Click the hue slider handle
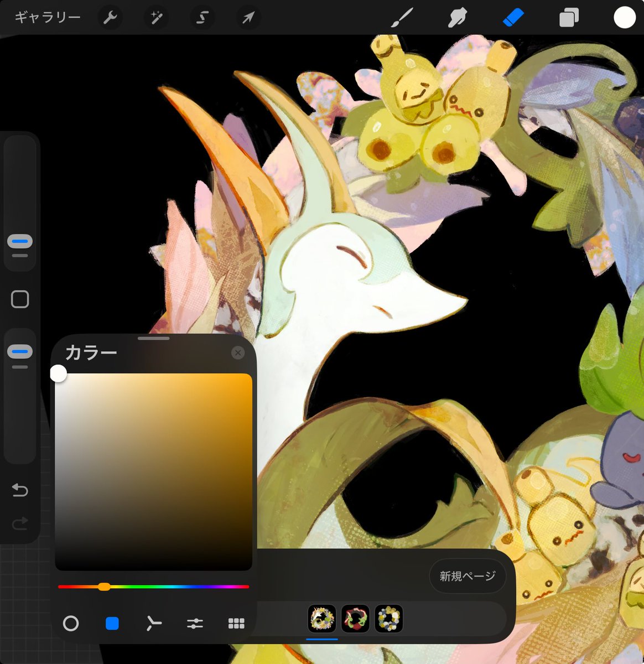Viewport: 644px width, 664px height. pos(104,587)
